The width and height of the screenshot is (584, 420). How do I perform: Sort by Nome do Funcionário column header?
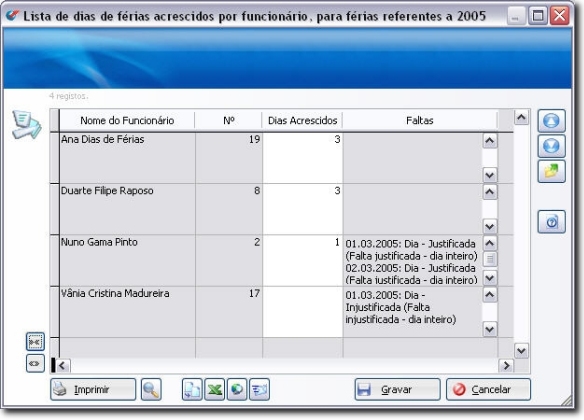click(x=127, y=120)
